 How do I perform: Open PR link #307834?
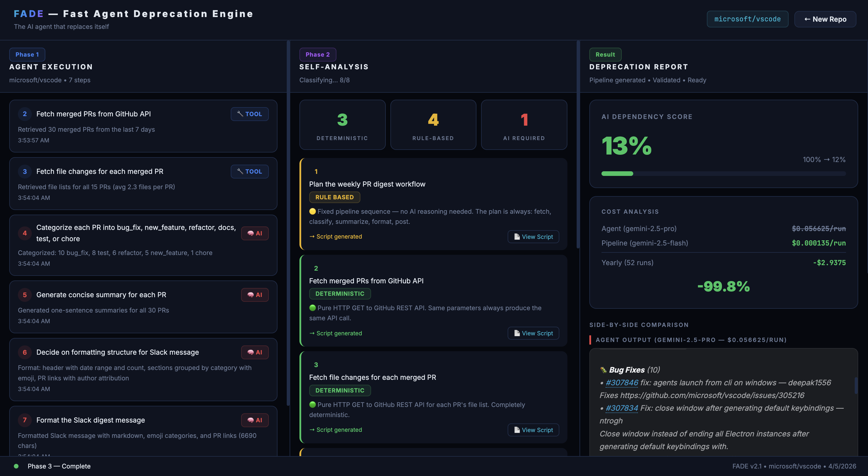(x=622, y=408)
